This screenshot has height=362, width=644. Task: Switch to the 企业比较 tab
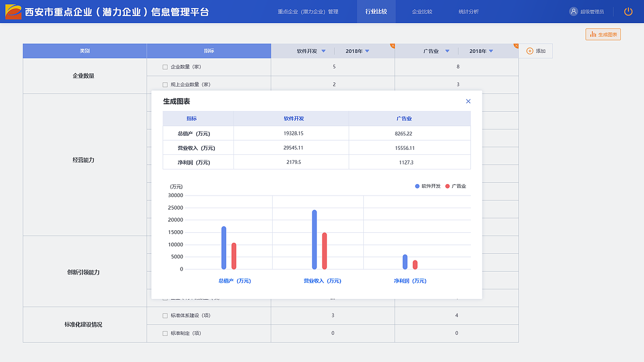(422, 11)
